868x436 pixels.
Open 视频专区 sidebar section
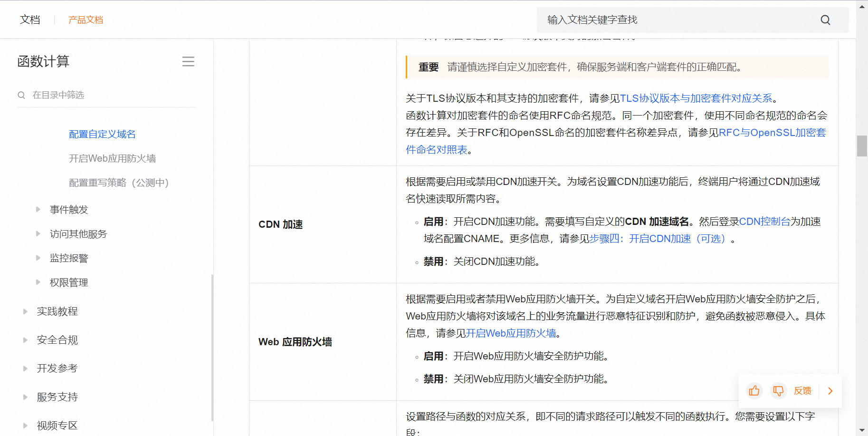pos(57,426)
